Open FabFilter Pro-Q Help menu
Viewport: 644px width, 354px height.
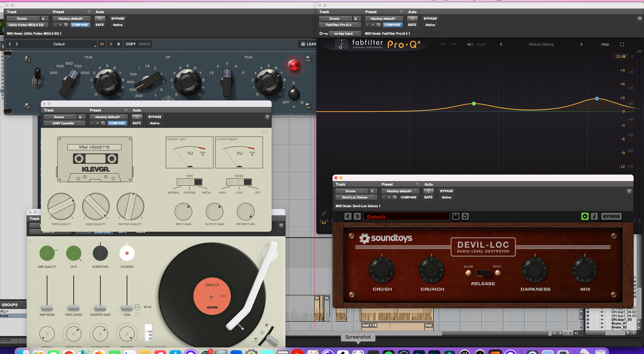[605, 44]
